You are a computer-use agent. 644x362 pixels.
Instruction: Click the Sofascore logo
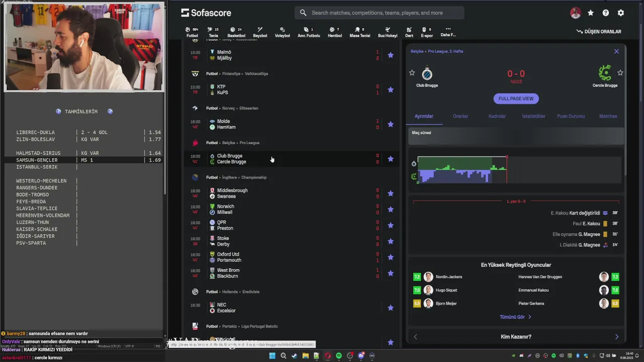point(206,13)
